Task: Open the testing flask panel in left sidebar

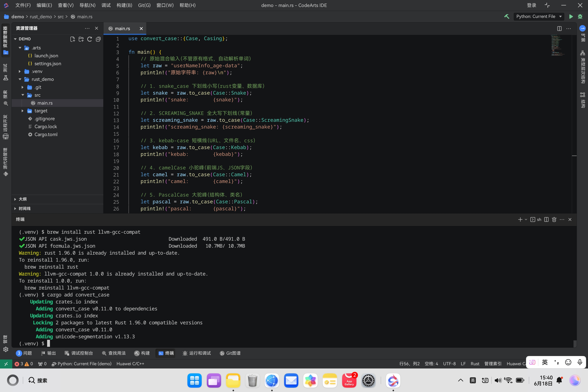Action: click(x=5, y=72)
